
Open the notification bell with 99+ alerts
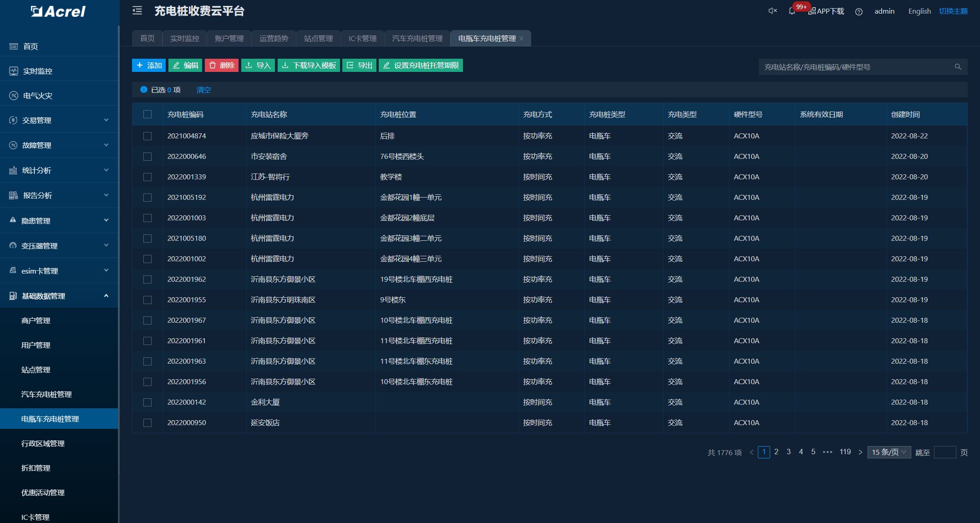tap(792, 11)
